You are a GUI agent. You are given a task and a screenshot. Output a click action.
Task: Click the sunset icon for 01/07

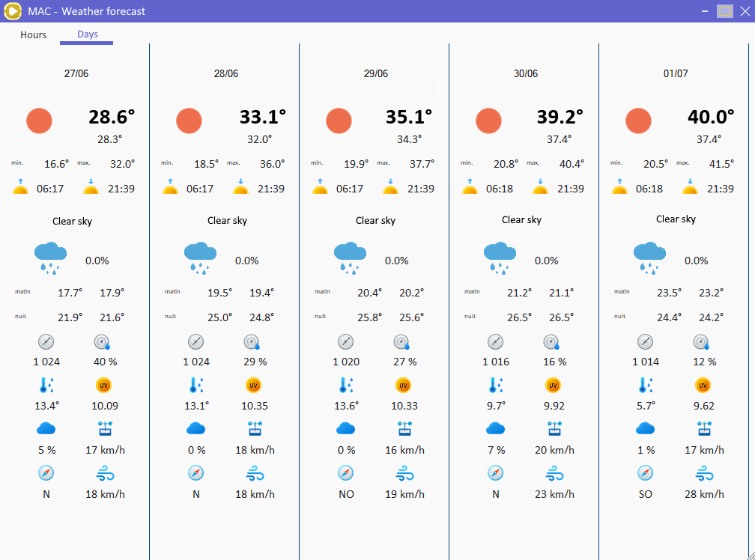690,186
